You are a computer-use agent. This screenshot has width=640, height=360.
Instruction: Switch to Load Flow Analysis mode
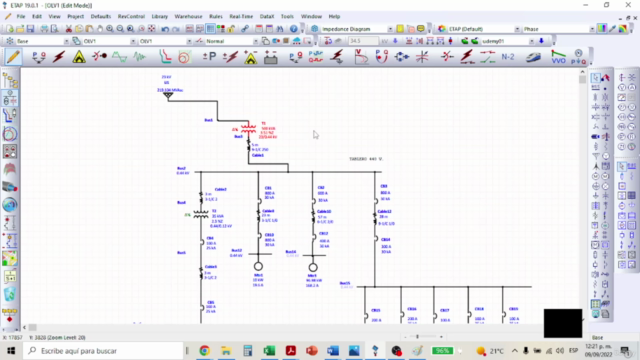[39, 57]
